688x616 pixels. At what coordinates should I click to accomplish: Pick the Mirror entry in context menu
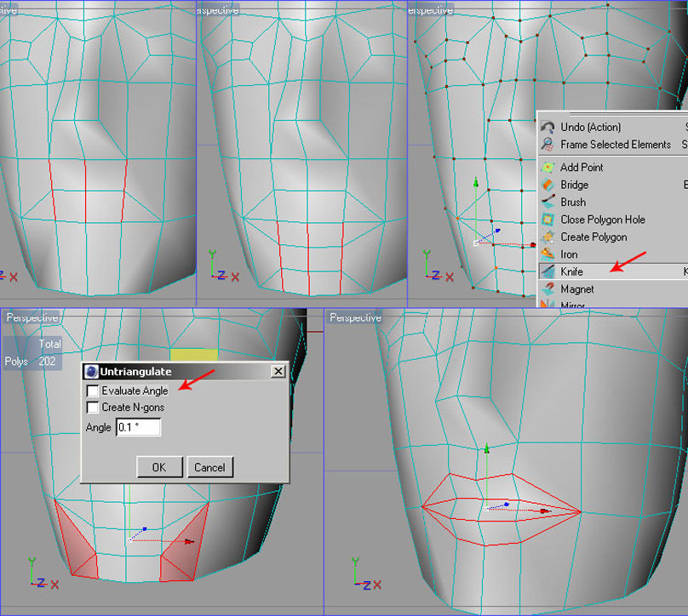572,304
